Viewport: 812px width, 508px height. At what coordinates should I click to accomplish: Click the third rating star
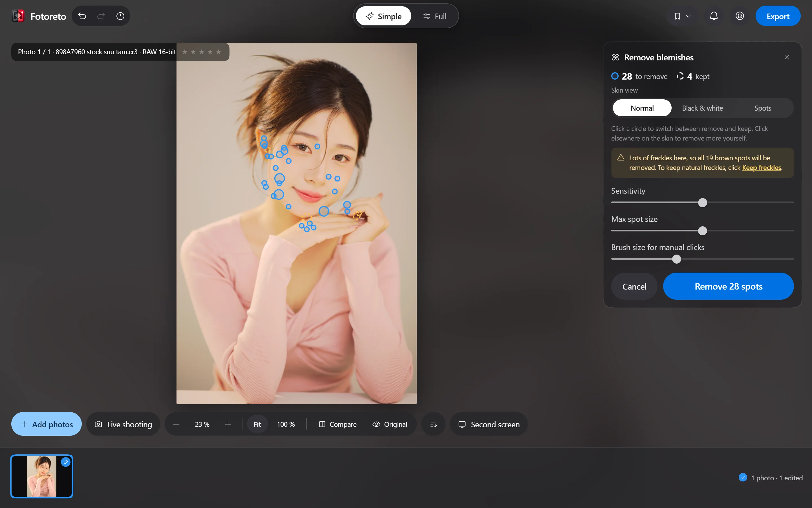(202, 52)
